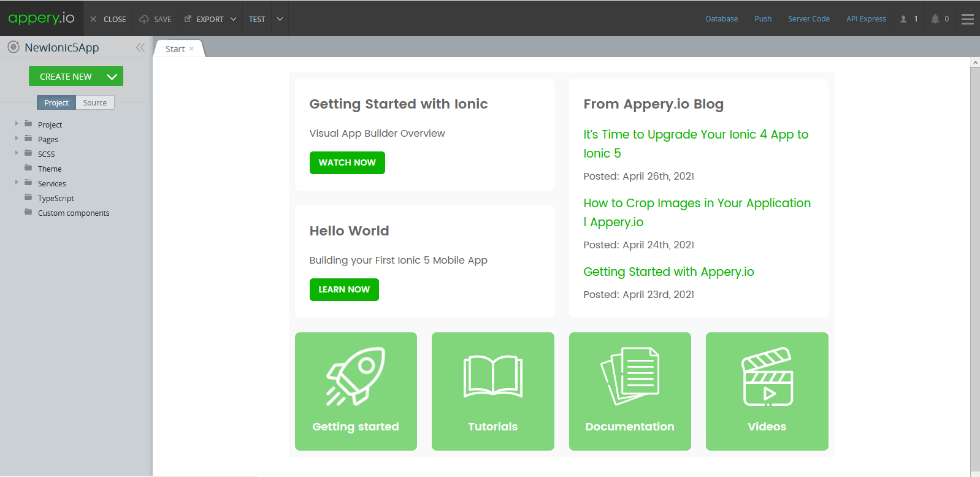Open the EXPORT dropdown arrow
Image resolution: width=980 pixels, height=477 pixels.
tap(233, 19)
